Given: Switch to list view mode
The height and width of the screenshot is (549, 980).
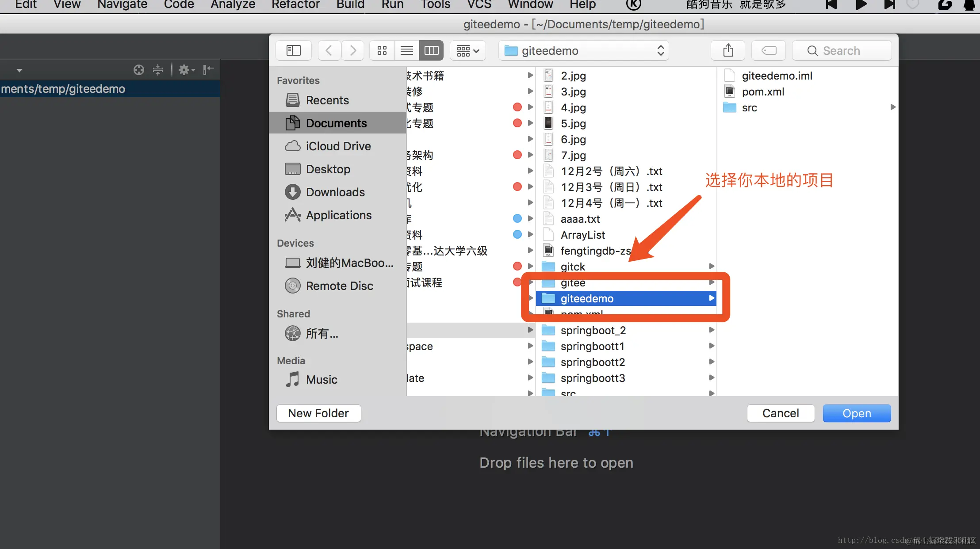Looking at the screenshot, I should pyautogui.click(x=406, y=50).
